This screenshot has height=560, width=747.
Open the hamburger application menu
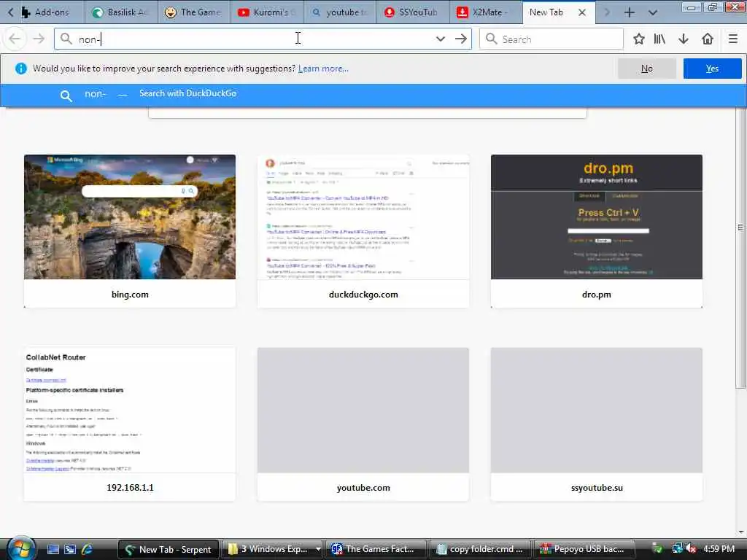tap(733, 39)
